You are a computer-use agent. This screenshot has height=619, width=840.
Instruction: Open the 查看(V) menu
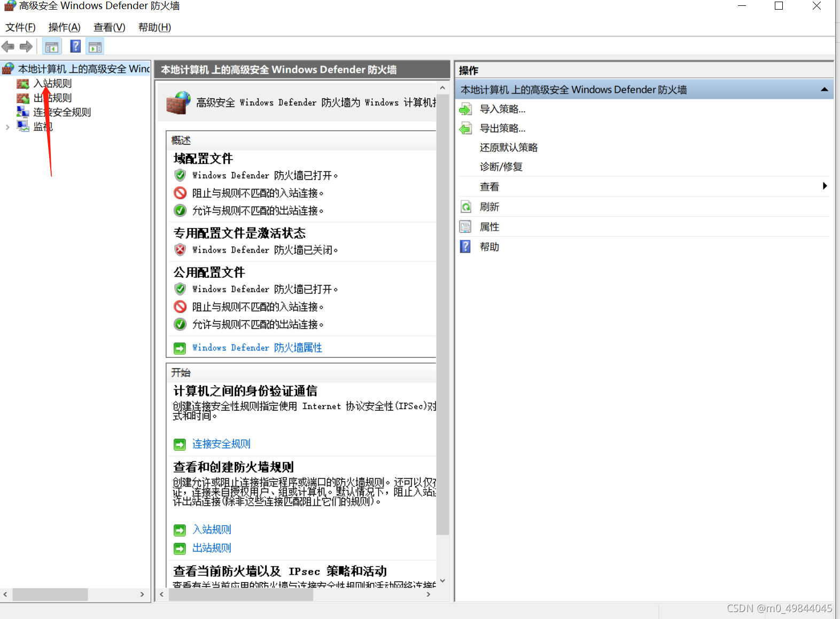pyautogui.click(x=109, y=27)
